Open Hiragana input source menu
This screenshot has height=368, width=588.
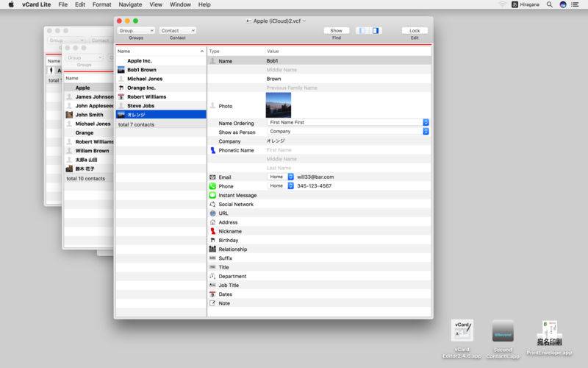pyautogui.click(x=526, y=4)
